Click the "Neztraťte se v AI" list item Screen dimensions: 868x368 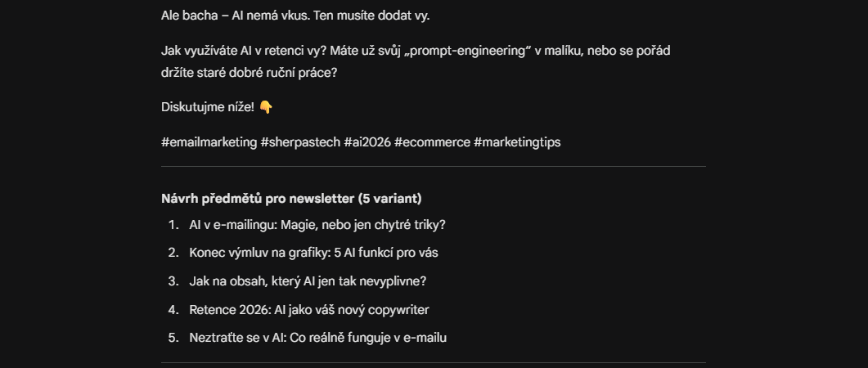click(317, 338)
